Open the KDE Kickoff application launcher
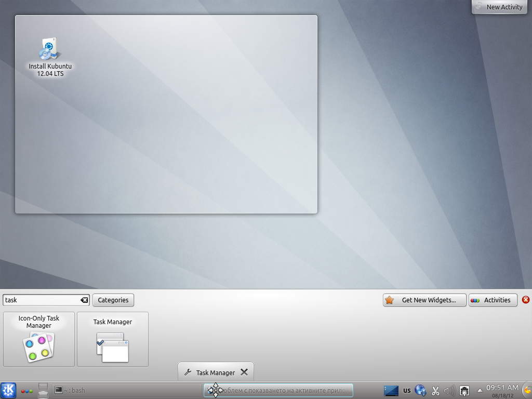This screenshot has height=399, width=532. click(8, 390)
